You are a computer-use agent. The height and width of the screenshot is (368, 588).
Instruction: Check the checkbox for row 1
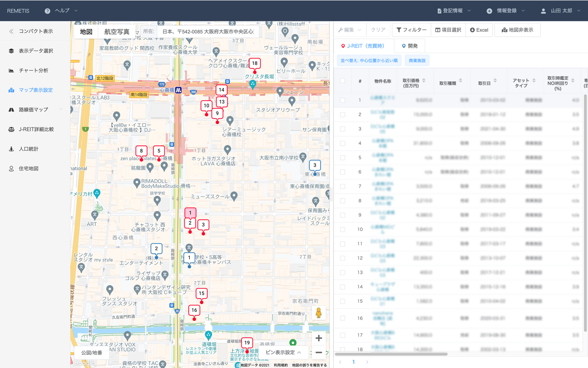pos(343,100)
